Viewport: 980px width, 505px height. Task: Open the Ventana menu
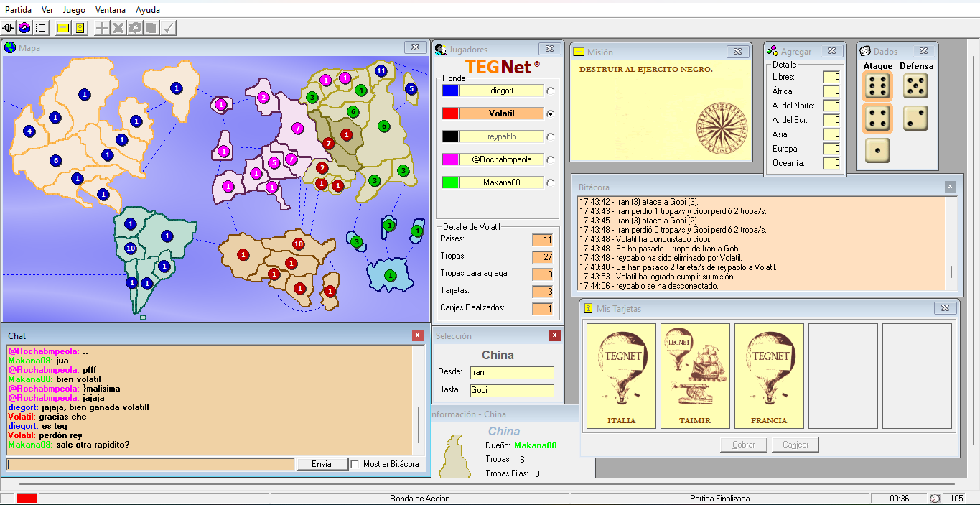click(x=111, y=10)
